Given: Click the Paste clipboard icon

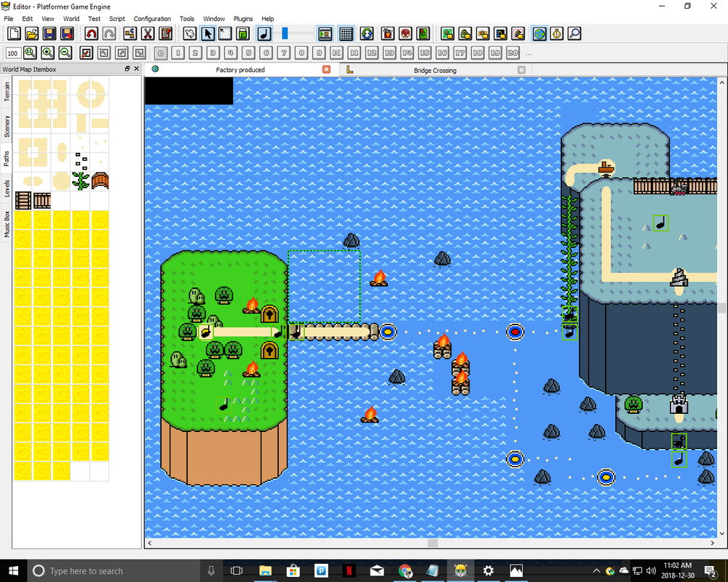Looking at the screenshot, I should pos(165,33).
